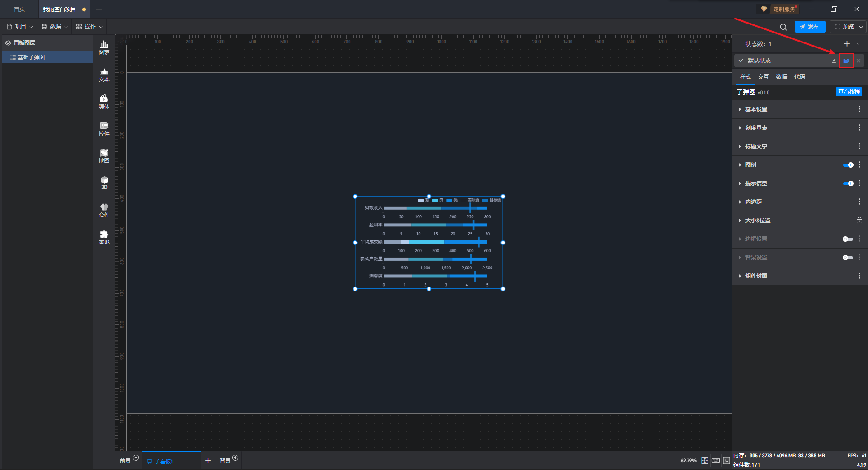
Task: Click the 发布 publish button
Action: click(810, 27)
